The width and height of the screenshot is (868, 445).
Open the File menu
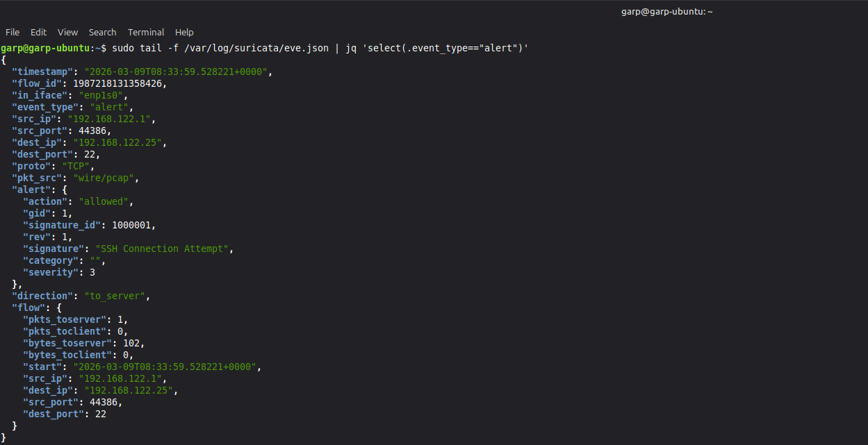tap(13, 32)
